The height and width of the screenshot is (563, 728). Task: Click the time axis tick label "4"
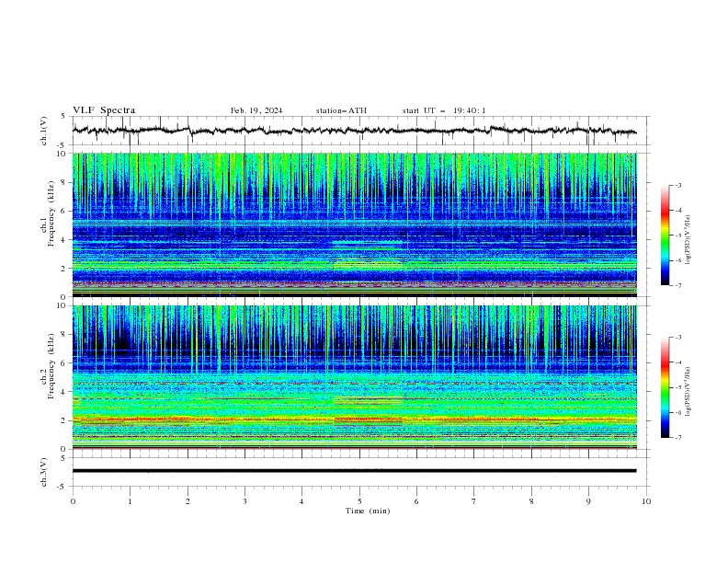click(x=301, y=501)
